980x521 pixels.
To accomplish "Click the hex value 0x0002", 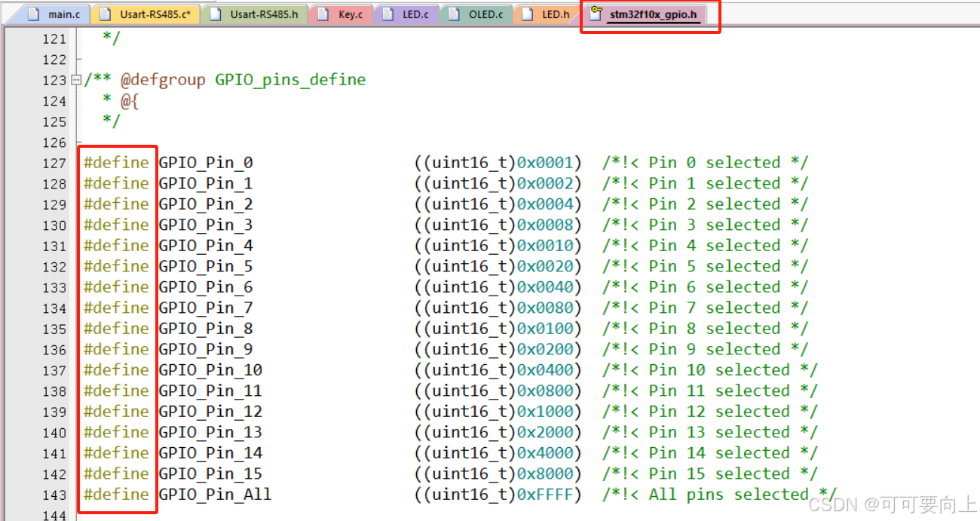I will tap(545, 183).
